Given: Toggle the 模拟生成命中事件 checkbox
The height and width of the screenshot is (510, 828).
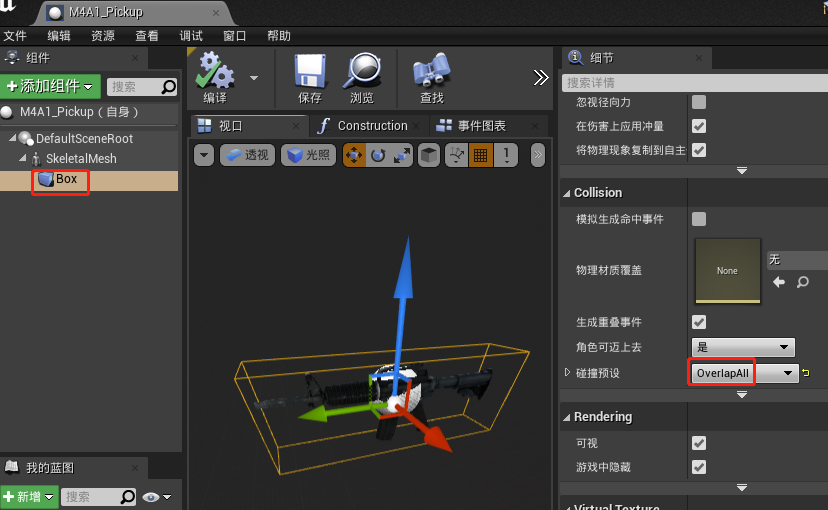Looking at the screenshot, I should point(699,219).
